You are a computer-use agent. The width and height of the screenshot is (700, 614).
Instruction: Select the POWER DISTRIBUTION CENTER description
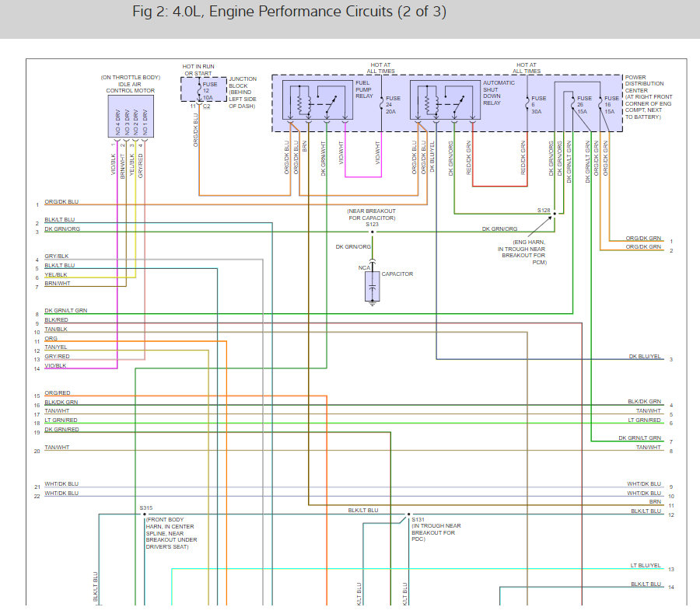[x=648, y=97]
